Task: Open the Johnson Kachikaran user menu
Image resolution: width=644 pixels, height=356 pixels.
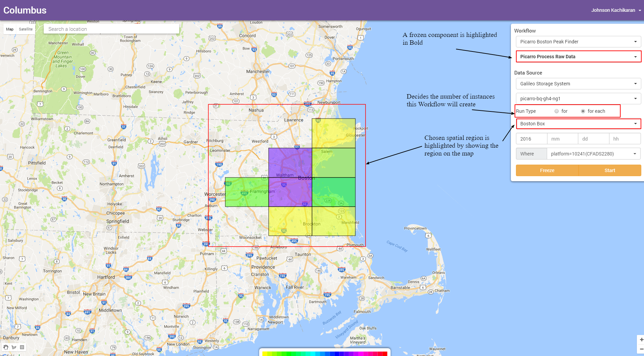Action: (x=616, y=10)
